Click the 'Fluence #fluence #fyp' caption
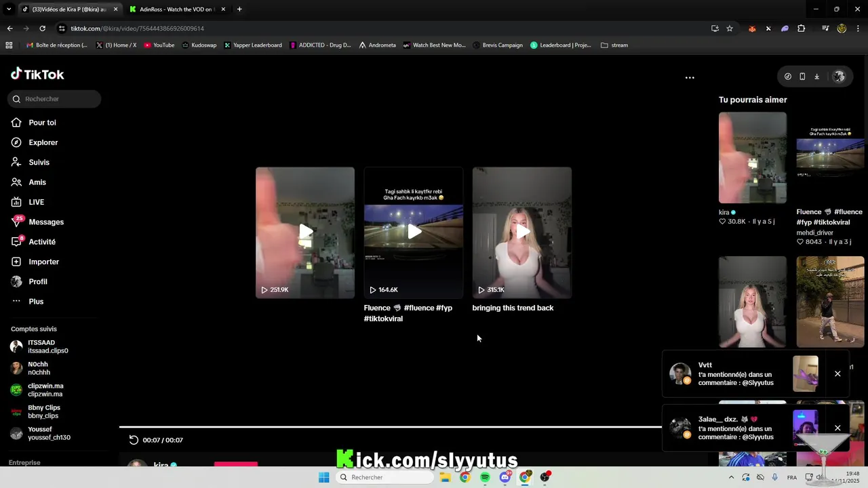This screenshot has height=488, width=868. tap(408, 313)
